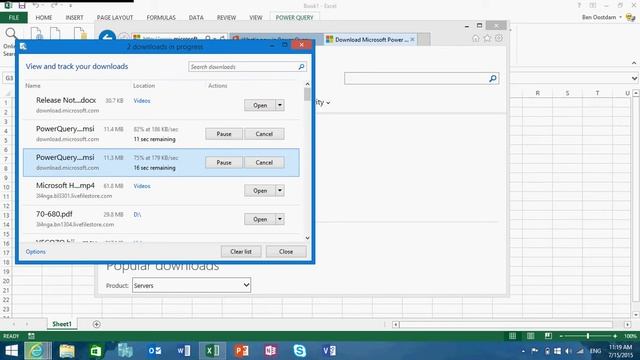Click the volume icon in the system tray
The width and height of the screenshot is (640, 360).
coord(569,351)
